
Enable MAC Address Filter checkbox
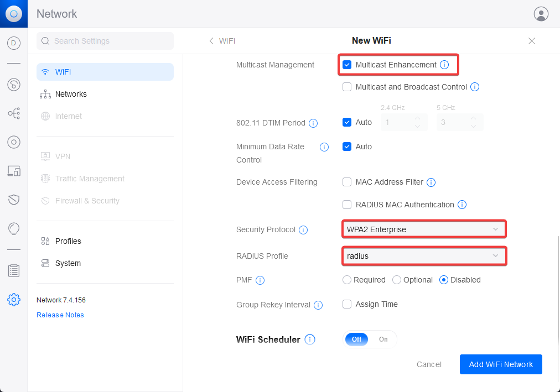[x=347, y=182]
